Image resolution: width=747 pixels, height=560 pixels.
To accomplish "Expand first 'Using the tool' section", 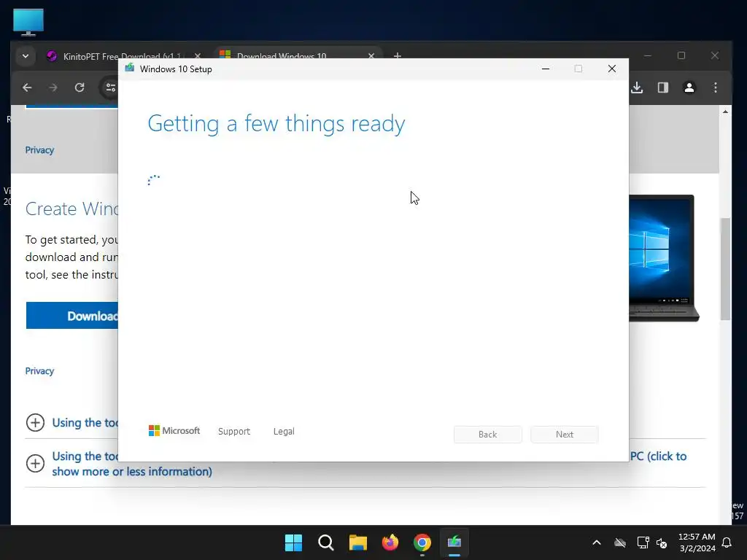I will [35, 422].
